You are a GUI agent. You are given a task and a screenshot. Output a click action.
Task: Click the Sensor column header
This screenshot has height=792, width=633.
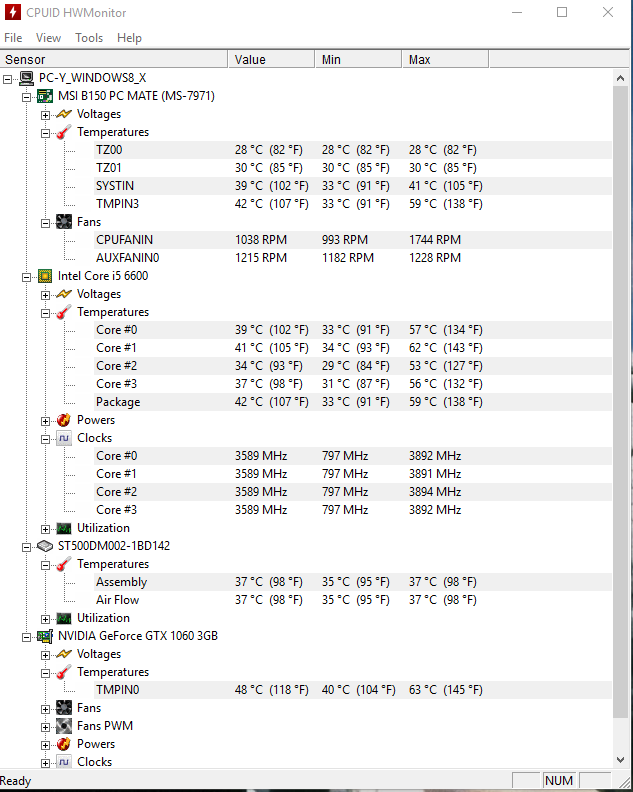114,59
